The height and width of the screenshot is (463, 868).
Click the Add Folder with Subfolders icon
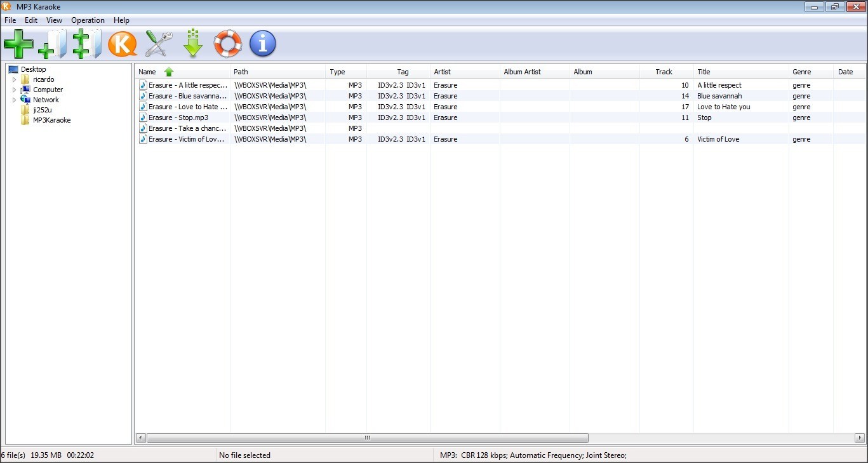point(86,43)
